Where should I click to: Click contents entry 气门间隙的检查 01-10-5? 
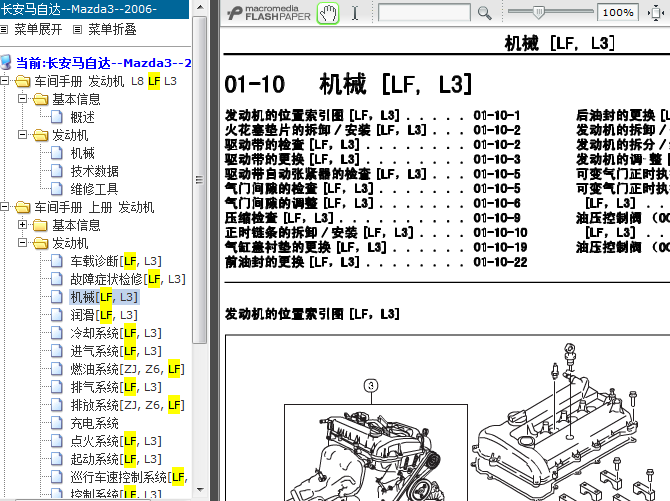(373, 189)
